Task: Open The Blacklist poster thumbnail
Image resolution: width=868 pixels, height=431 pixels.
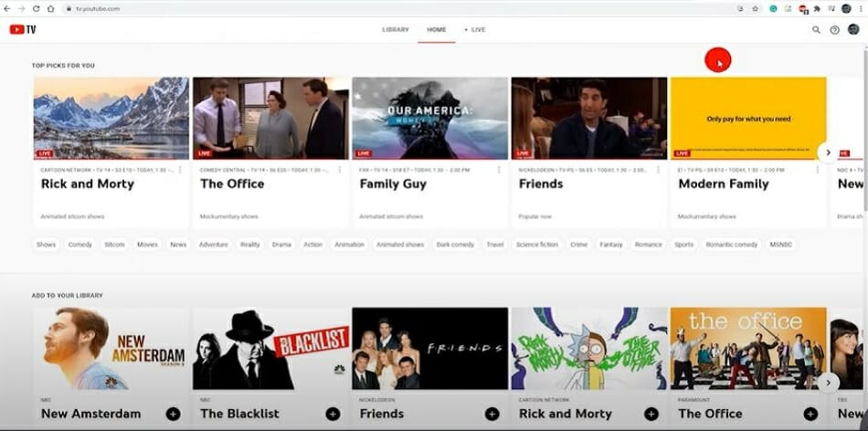Action: click(270, 349)
